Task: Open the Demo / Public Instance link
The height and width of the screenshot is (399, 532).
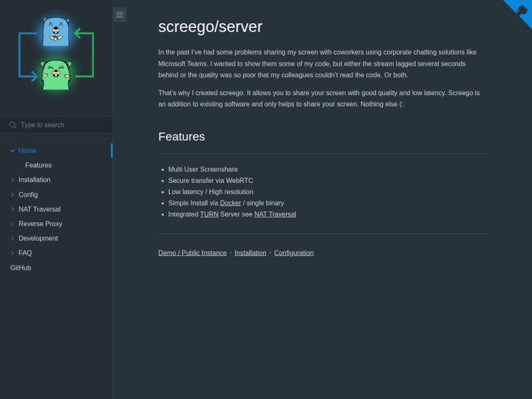Action: pyautogui.click(x=192, y=253)
